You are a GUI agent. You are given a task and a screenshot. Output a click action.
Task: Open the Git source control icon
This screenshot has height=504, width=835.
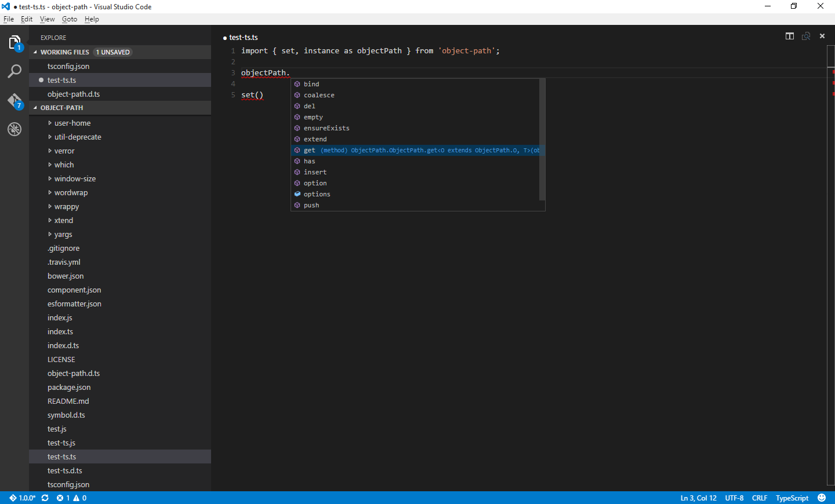click(14, 101)
